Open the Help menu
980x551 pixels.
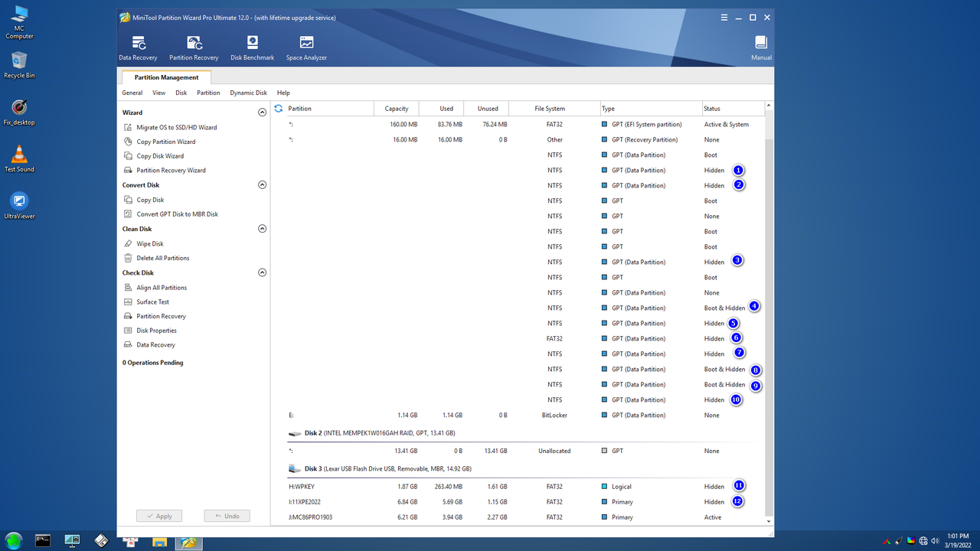[283, 93]
